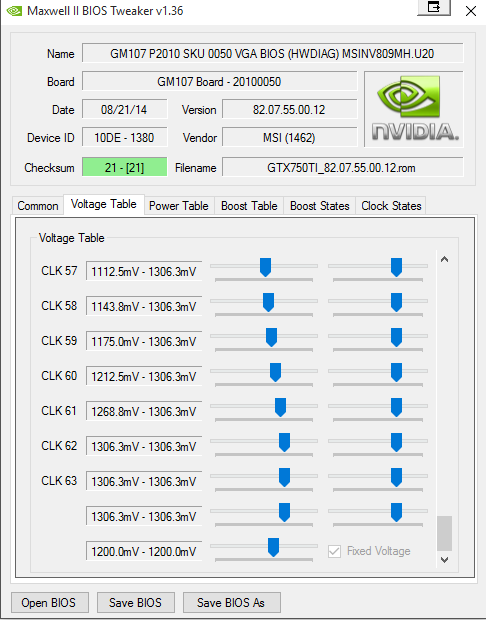Click the Name field with GM107 P2010
486x620 pixels.
[272, 53]
